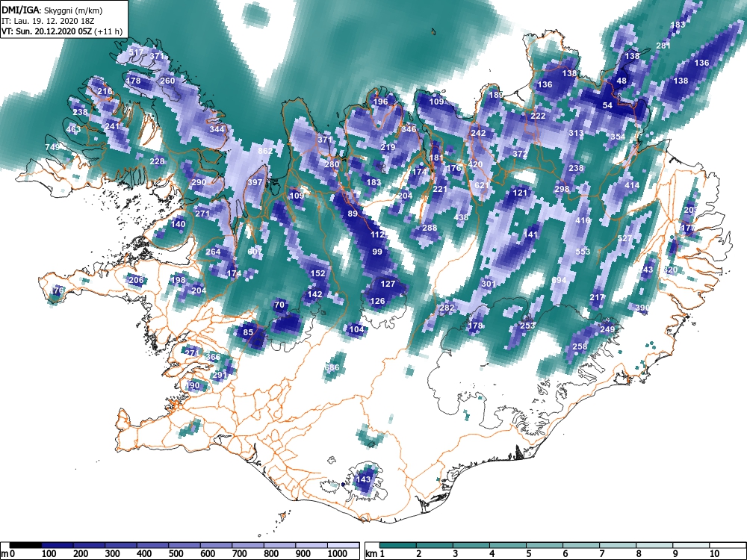Click the black 0–100 m legend swatch
Image resolution: width=747 pixels, height=560 pixels.
25,545
